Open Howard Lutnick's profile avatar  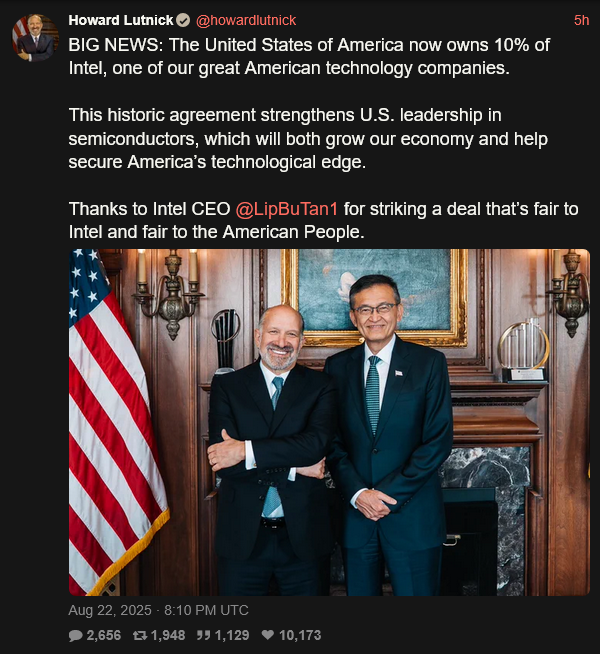pyautogui.click(x=35, y=38)
